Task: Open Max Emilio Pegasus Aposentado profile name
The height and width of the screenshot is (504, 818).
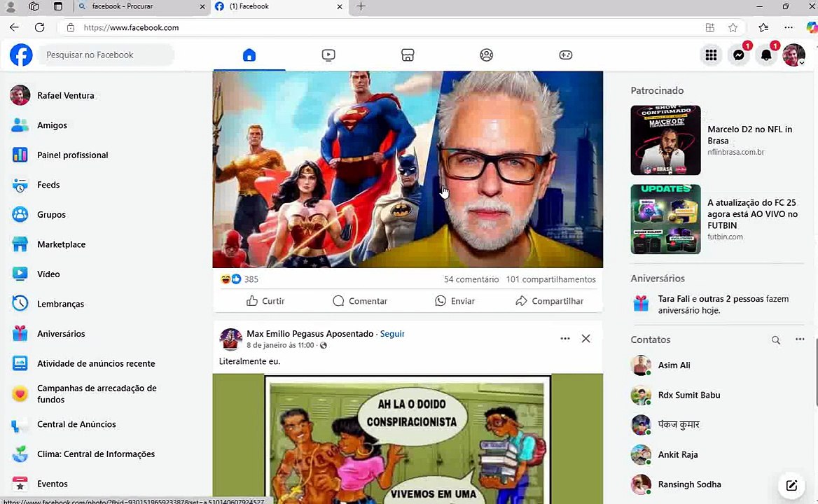Action: click(x=310, y=334)
